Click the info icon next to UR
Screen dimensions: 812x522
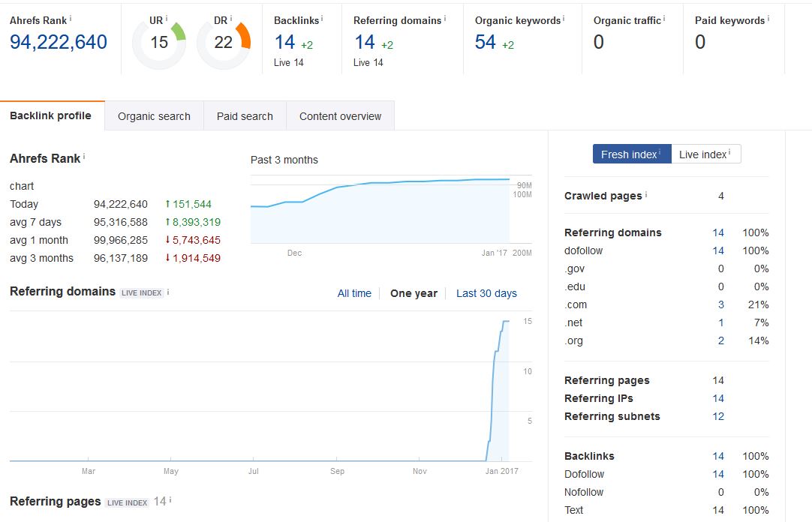coord(167,19)
